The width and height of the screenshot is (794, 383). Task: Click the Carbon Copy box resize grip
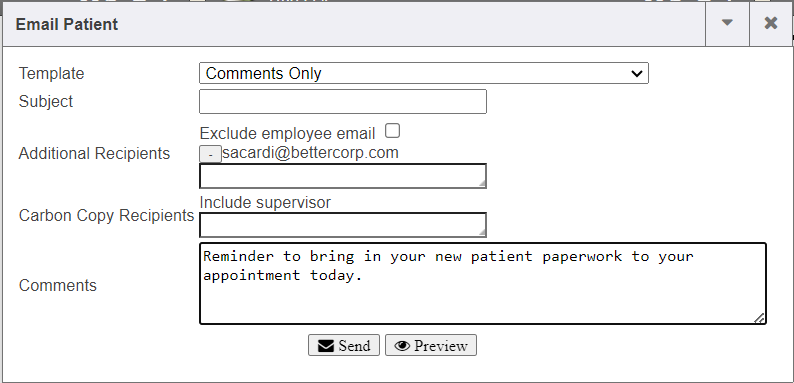(x=482, y=232)
